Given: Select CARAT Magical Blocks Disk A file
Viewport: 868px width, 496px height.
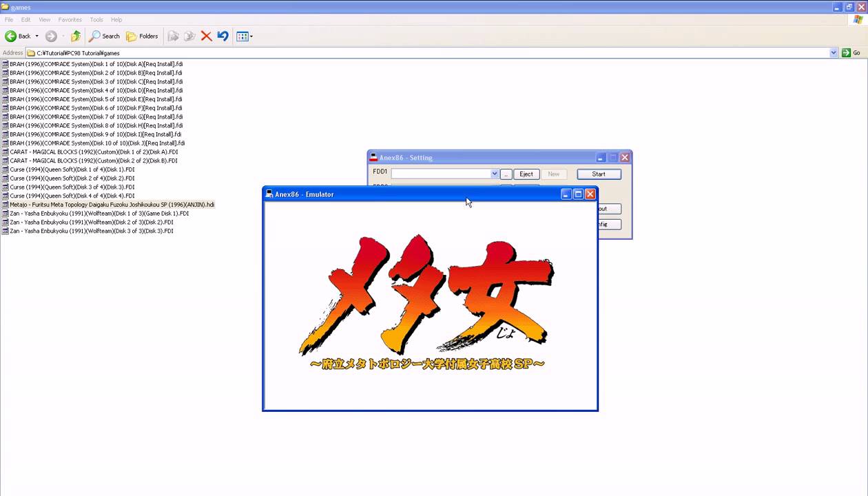Looking at the screenshot, I should pyautogui.click(x=94, y=152).
